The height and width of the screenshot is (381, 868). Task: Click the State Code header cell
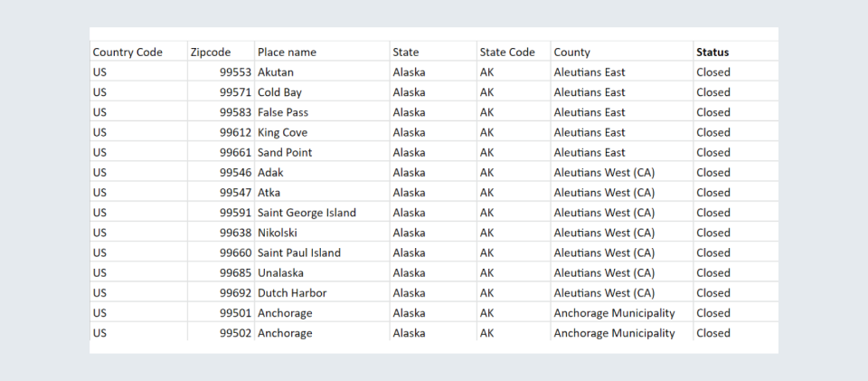point(507,52)
